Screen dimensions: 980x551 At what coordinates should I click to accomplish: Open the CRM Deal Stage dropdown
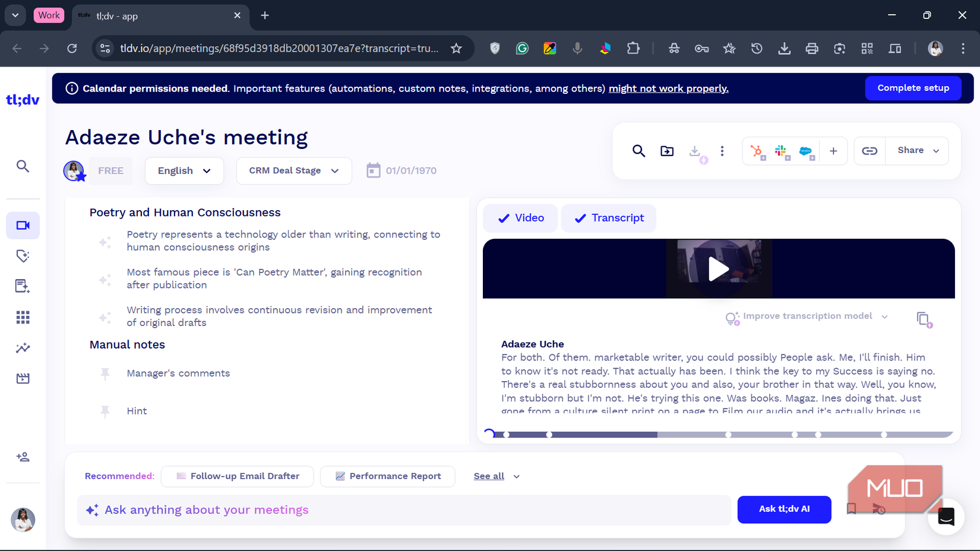[x=293, y=170]
